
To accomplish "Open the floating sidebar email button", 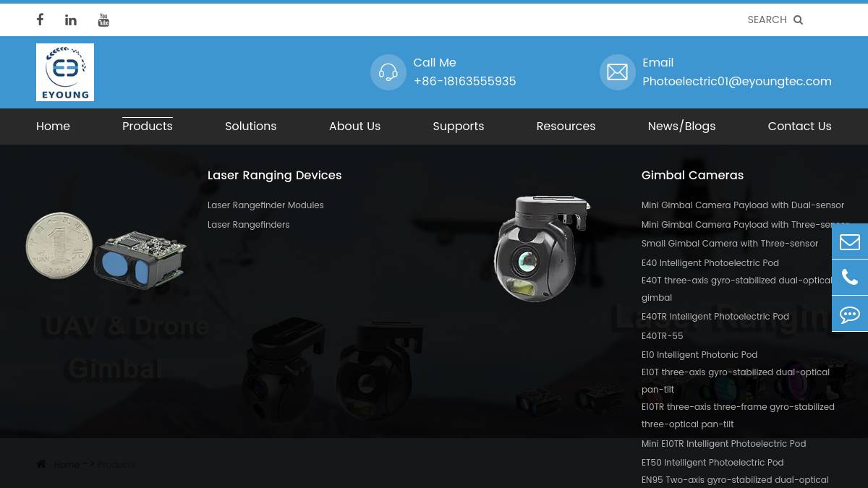I will [850, 241].
